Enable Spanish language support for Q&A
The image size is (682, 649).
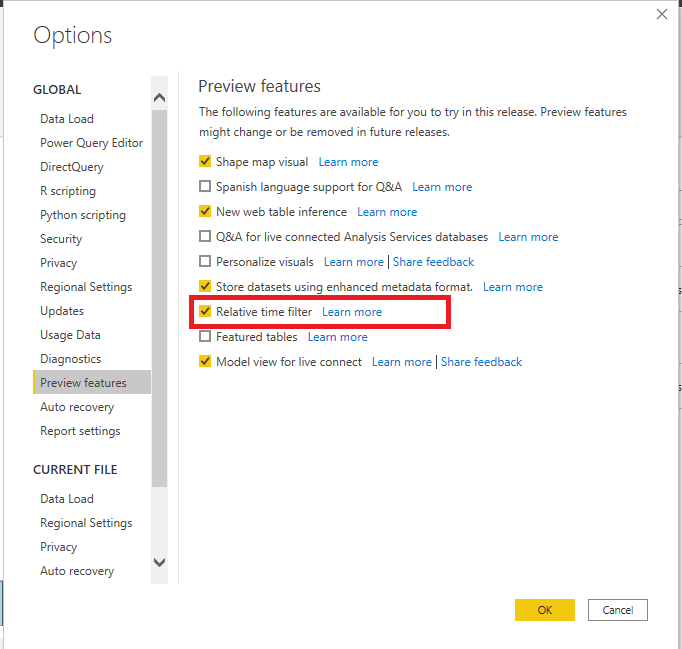(x=205, y=187)
